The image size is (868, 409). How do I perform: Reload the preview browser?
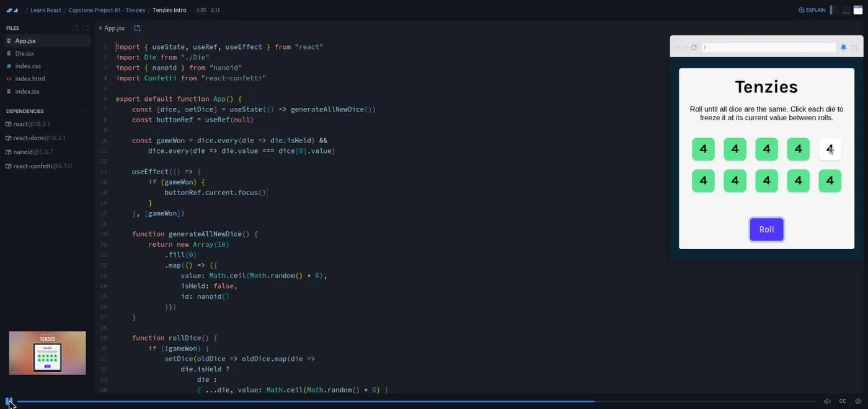click(x=694, y=48)
